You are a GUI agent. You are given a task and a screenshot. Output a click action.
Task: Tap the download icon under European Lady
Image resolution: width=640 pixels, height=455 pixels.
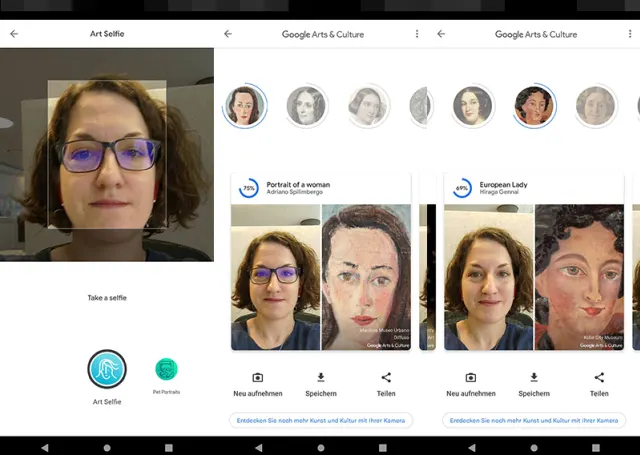[x=534, y=377]
